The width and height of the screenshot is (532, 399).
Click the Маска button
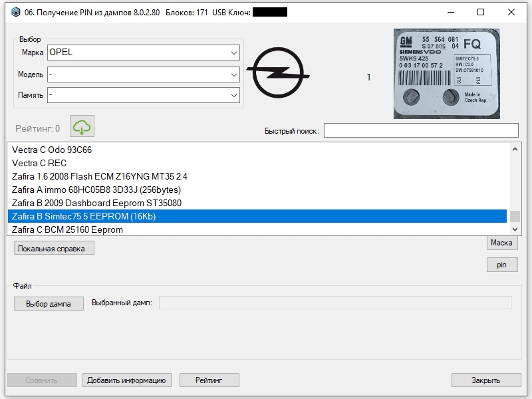click(502, 243)
